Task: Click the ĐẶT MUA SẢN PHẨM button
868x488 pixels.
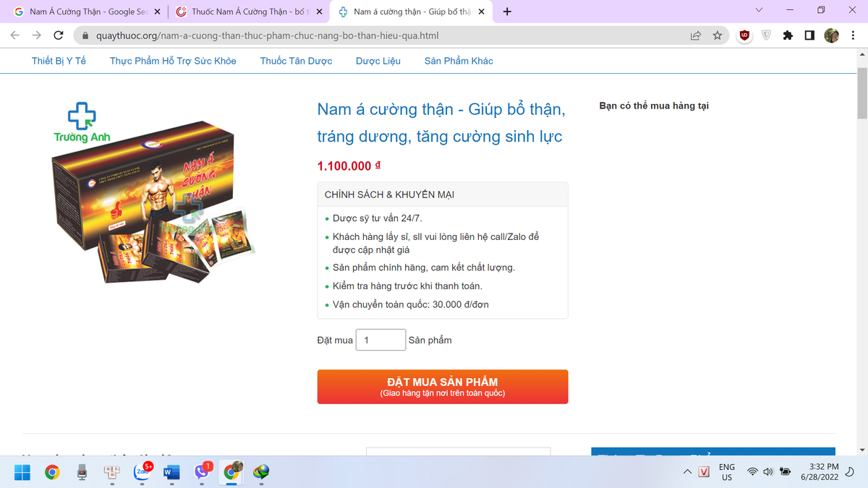Action: (443, 387)
